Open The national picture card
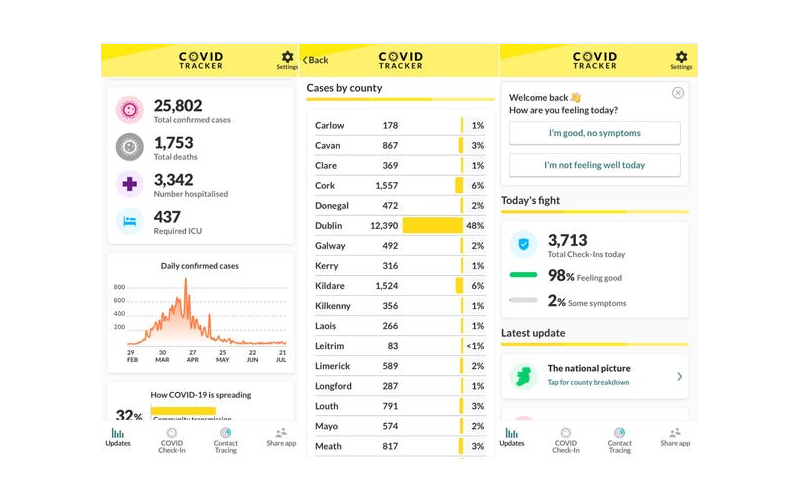Image resolution: width=800 pixels, height=500 pixels. click(x=594, y=377)
